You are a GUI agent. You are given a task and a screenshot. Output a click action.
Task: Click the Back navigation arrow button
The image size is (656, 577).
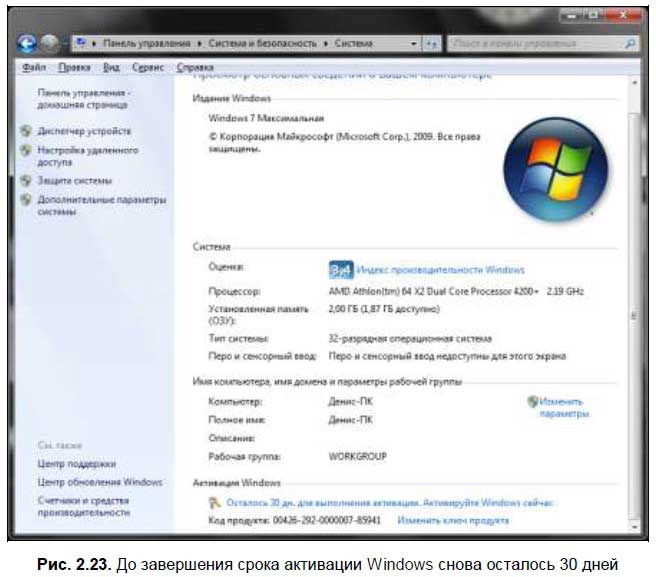click(x=27, y=43)
